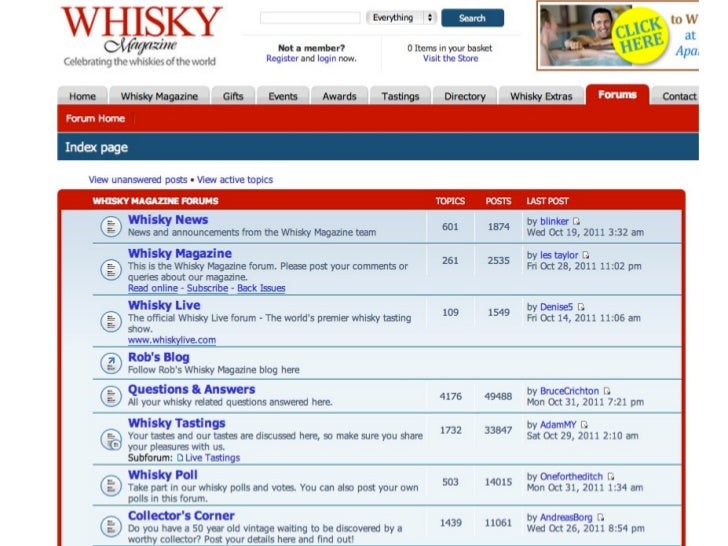This screenshot has height=546, width=728.
Task: Click the Whisky Live forum icon
Action: (x=111, y=321)
